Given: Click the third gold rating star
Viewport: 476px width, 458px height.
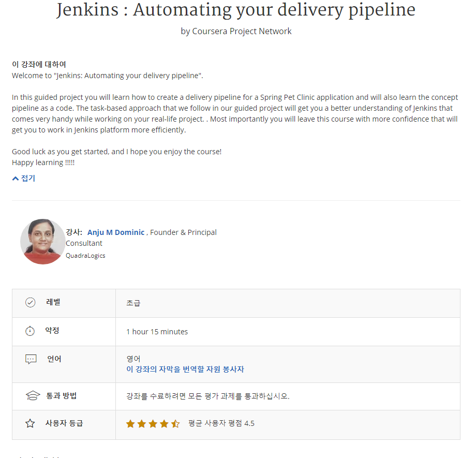Looking at the screenshot, I should [153, 423].
